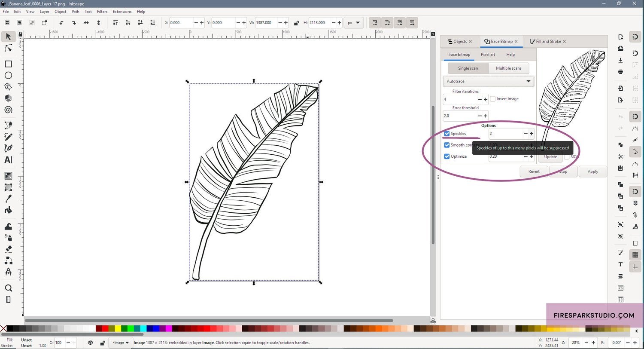Select the Node editing tool

click(8, 48)
